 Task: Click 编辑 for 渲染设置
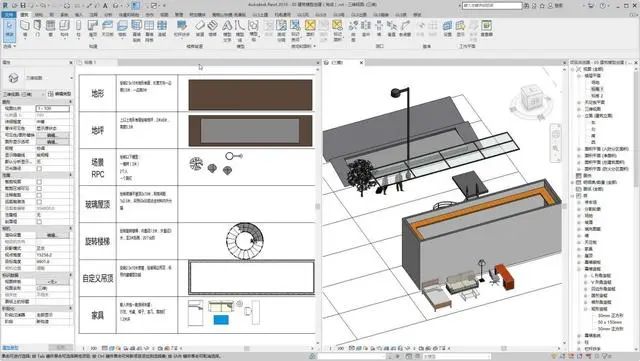52,235
